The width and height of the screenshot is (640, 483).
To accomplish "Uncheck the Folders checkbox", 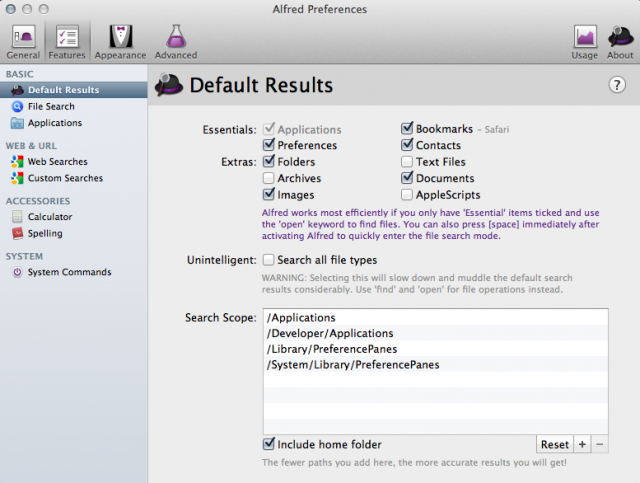I will 269,162.
